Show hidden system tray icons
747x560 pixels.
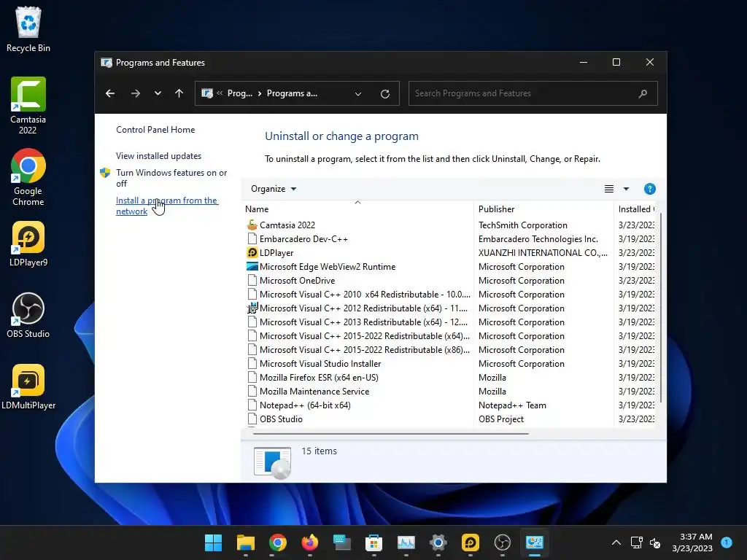pos(616,542)
